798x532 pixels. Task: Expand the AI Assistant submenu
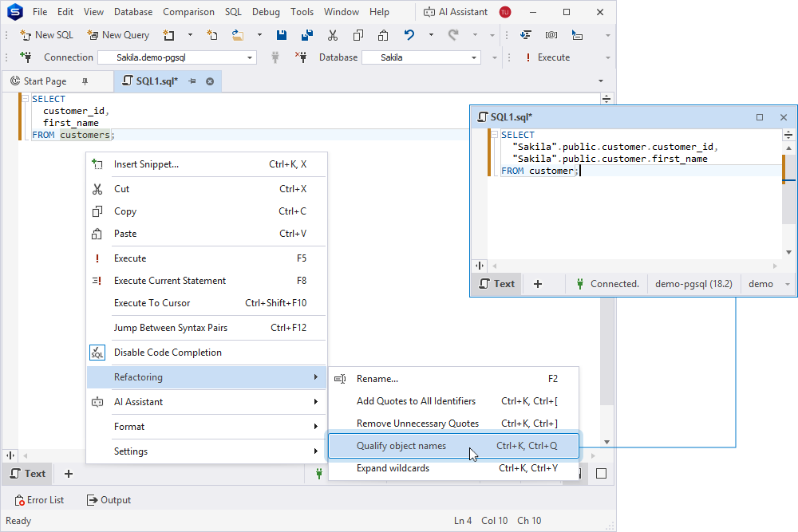(x=206, y=402)
